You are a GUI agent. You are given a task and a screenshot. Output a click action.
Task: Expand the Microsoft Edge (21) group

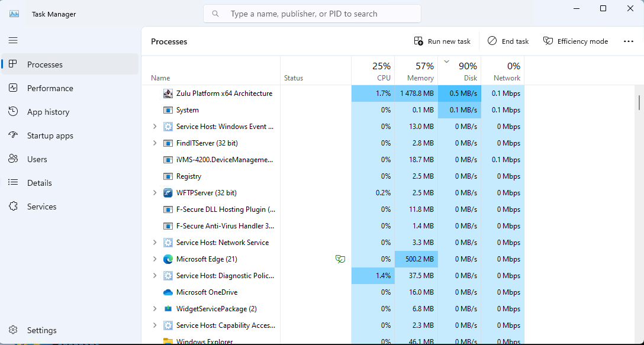click(155, 259)
